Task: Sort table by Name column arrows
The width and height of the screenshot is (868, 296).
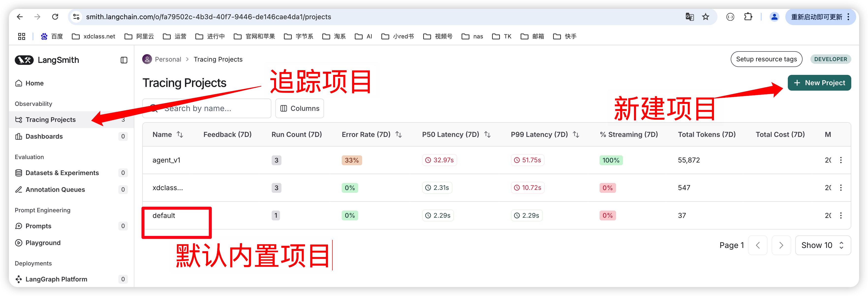Action: pyautogui.click(x=180, y=134)
